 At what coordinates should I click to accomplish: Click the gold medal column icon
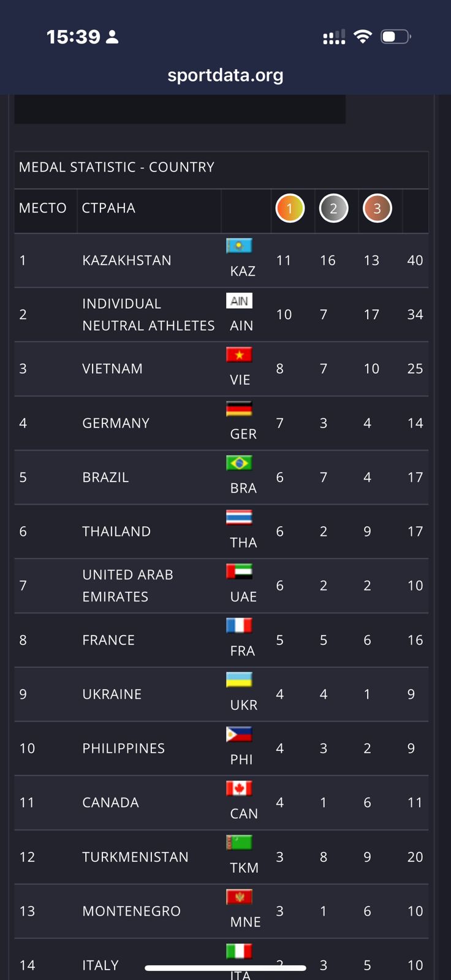[x=290, y=208]
